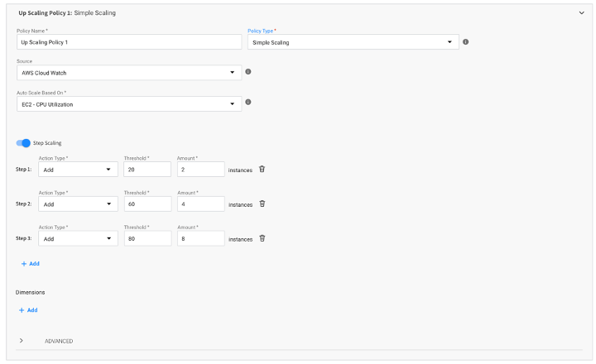Open Step 1 Action Type dropdown
The image size is (596, 364).
78,170
